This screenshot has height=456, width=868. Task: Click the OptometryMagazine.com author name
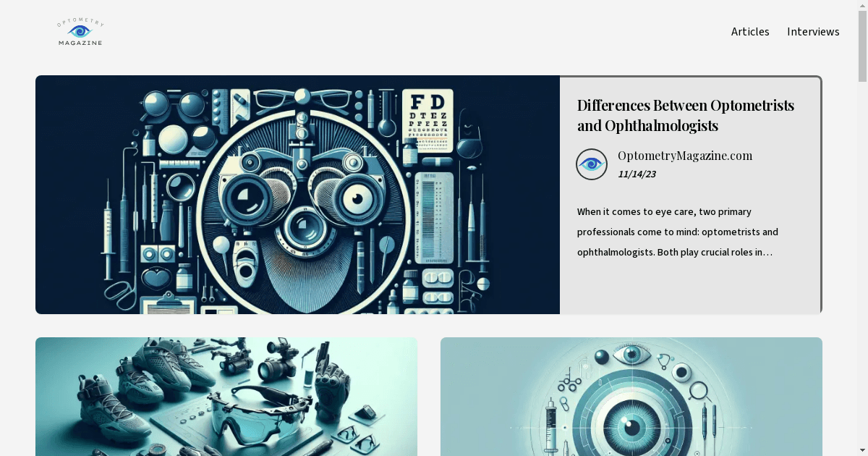[x=684, y=156]
